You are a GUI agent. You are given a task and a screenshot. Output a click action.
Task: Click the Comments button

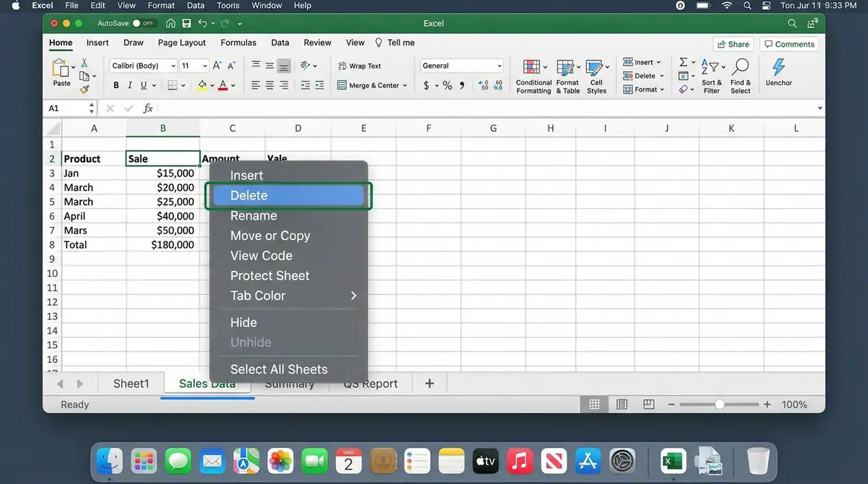[789, 44]
